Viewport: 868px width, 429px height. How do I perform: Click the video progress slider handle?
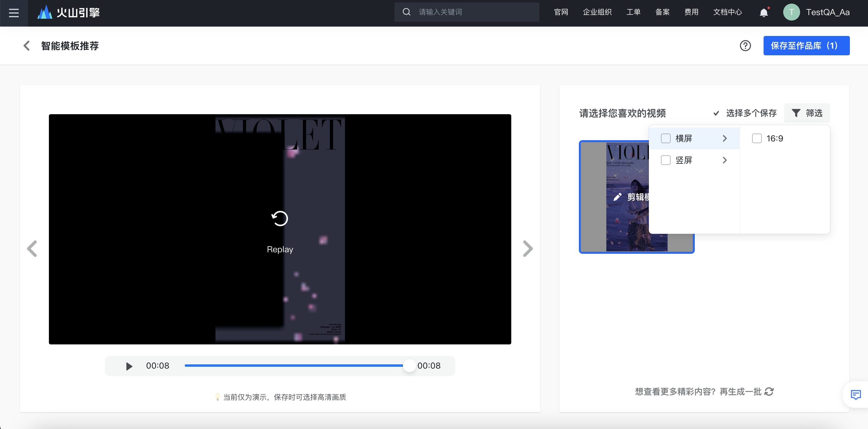[x=409, y=366]
